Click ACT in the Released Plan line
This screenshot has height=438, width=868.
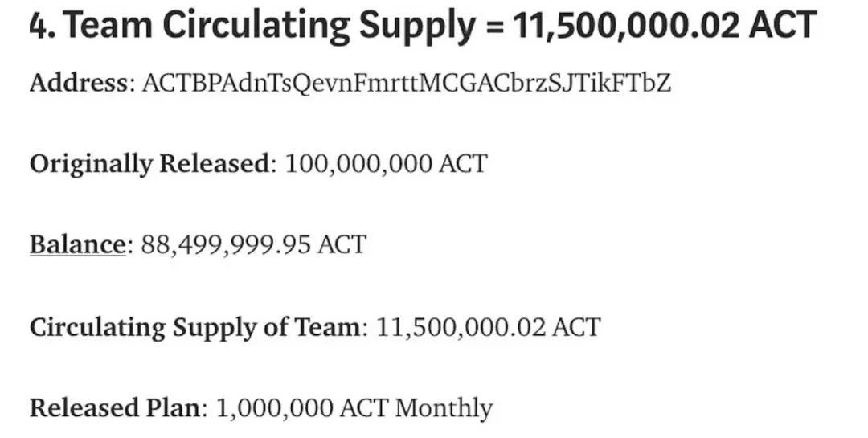coord(364,408)
